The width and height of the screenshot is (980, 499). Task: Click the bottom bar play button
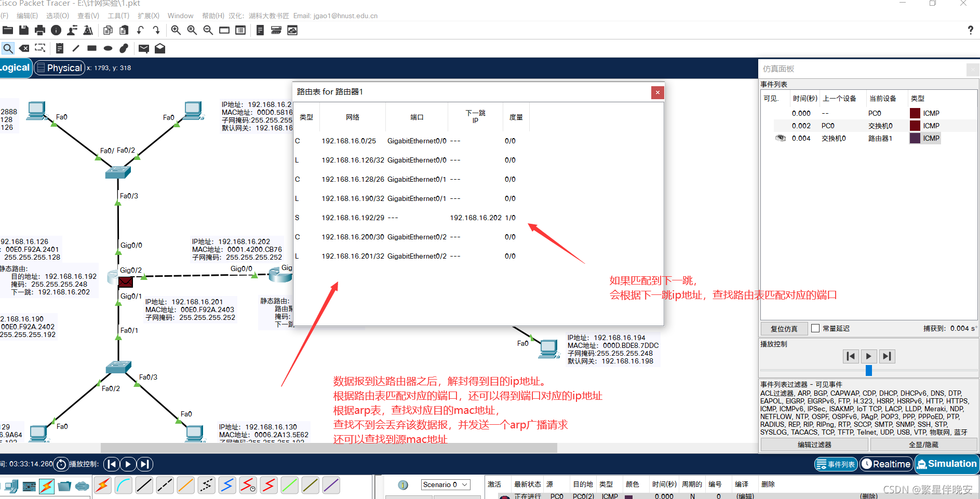(x=128, y=464)
